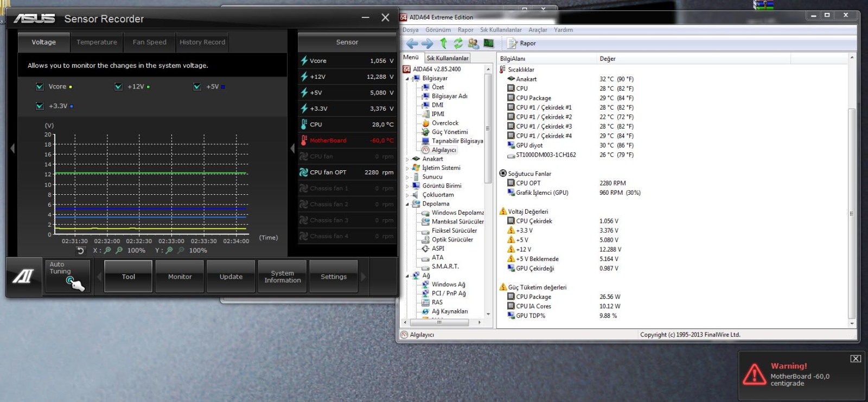Expand the Sunucu tree node
The width and height of the screenshot is (868, 402).
(x=407, y=177)
